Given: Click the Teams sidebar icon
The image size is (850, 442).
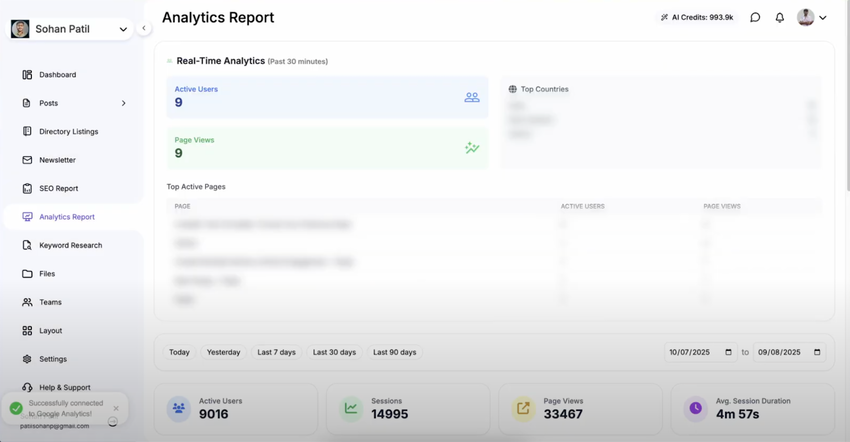Looking at the screenshot, I should 27,302.
